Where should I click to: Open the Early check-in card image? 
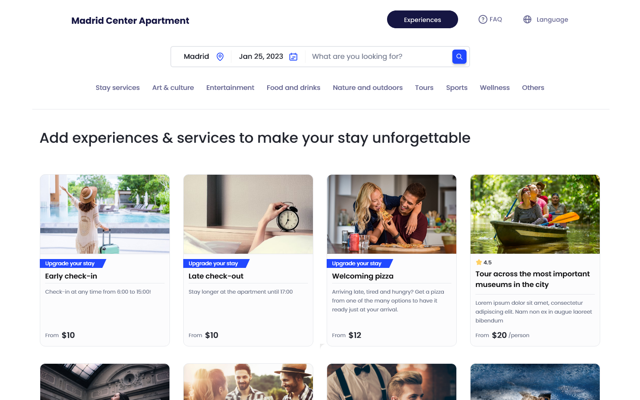click(105, 214)
